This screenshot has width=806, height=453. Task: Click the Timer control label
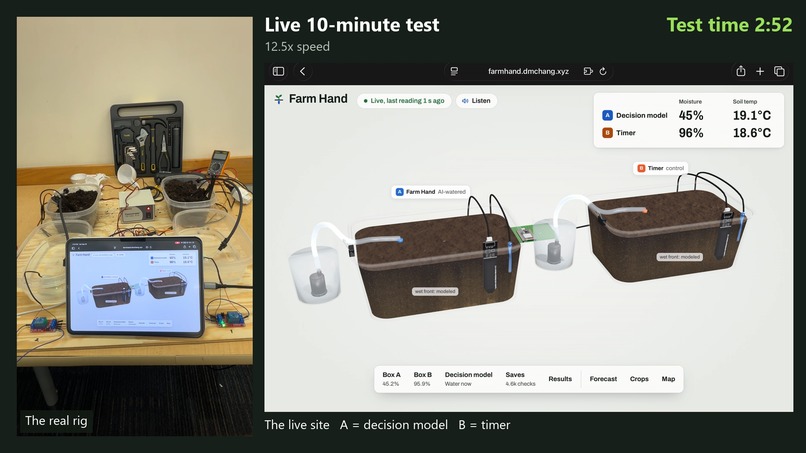pos(661,168)
